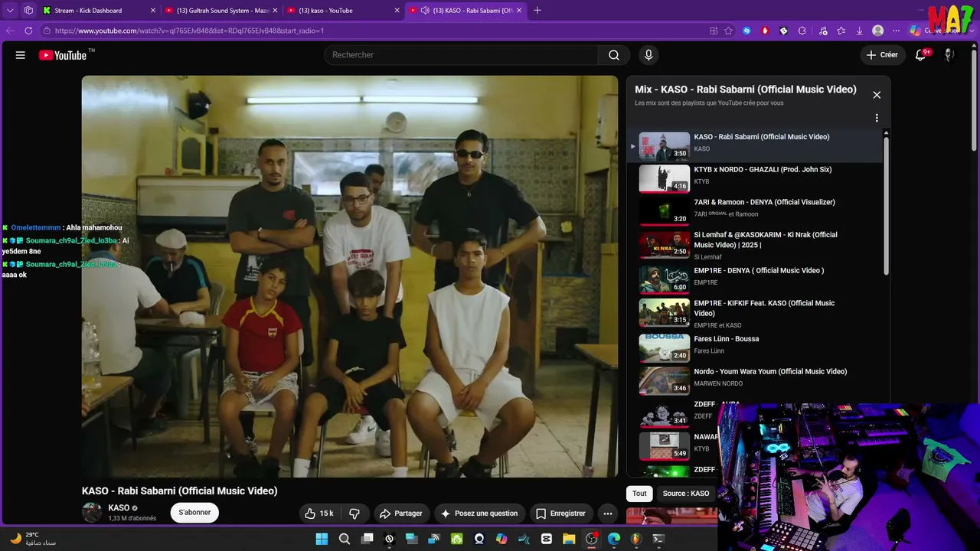Open the Windows Start menu

(x=322, y=539)
